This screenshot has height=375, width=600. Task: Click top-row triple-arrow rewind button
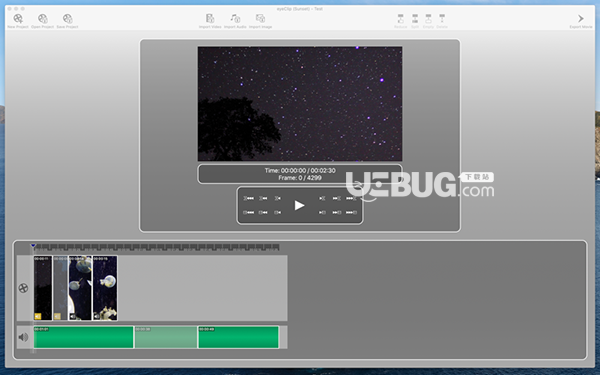click(249, 198)
